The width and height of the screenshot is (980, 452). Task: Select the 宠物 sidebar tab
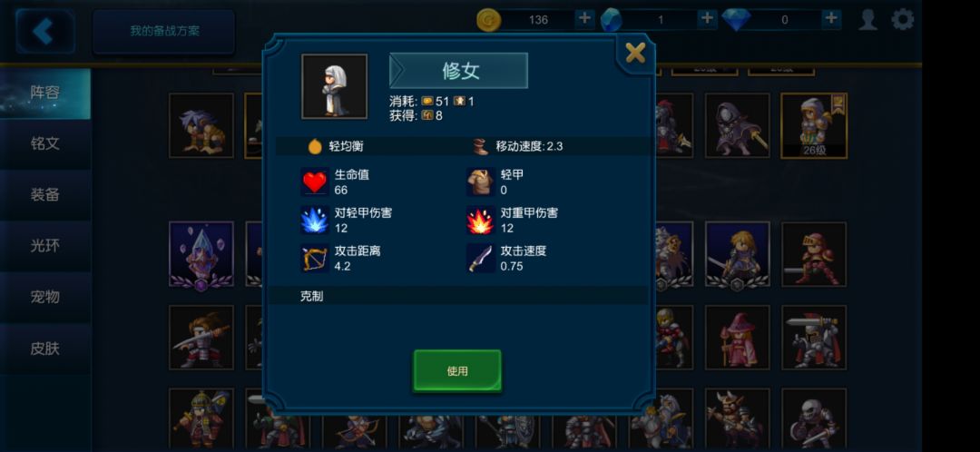45,297
